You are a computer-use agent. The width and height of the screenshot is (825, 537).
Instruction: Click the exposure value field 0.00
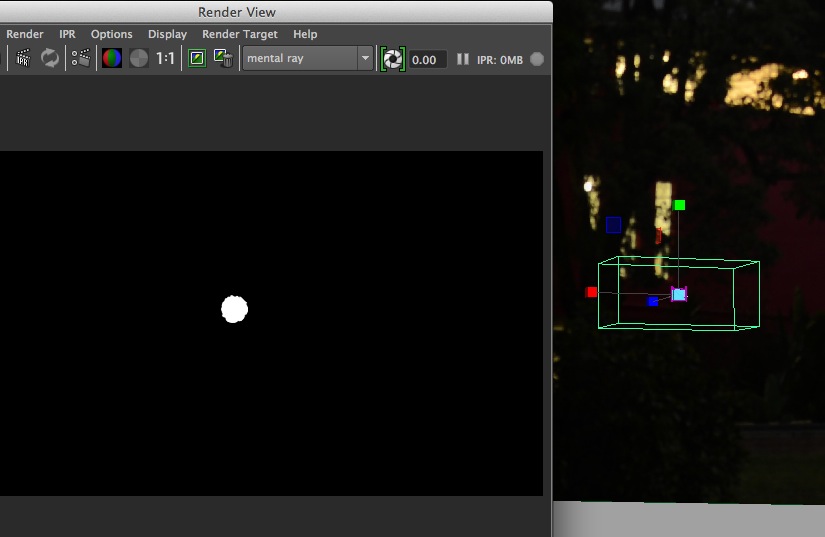tap(426, 60)
